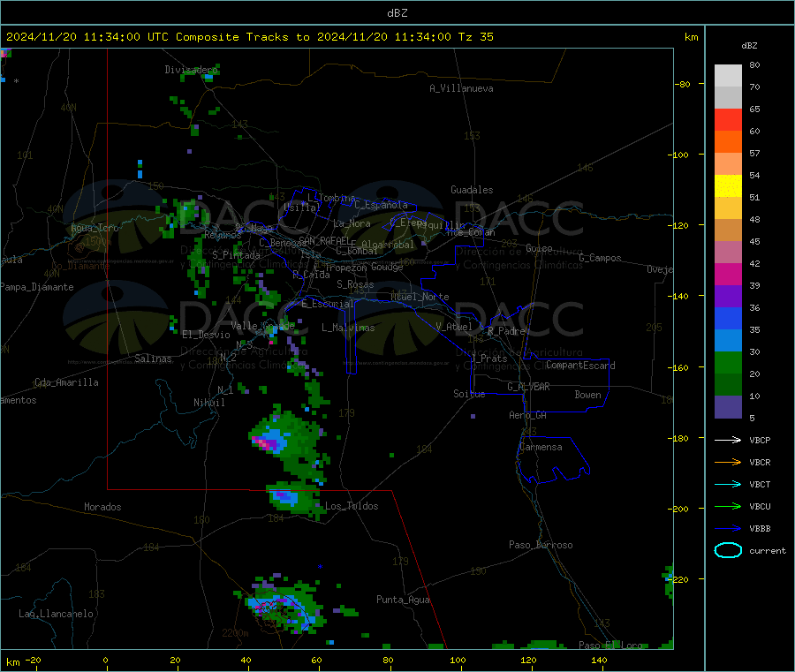Click the E_Escorial location label
795x672 pixels.
pos(327,304)
